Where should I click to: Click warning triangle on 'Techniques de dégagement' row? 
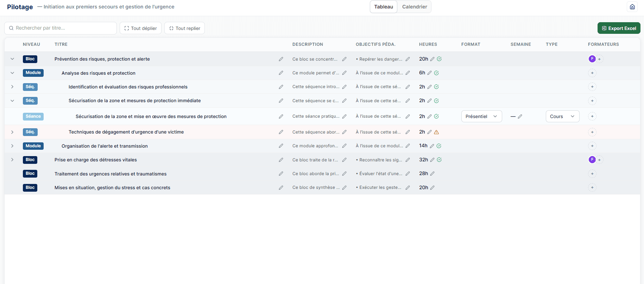tap(436, 132)
